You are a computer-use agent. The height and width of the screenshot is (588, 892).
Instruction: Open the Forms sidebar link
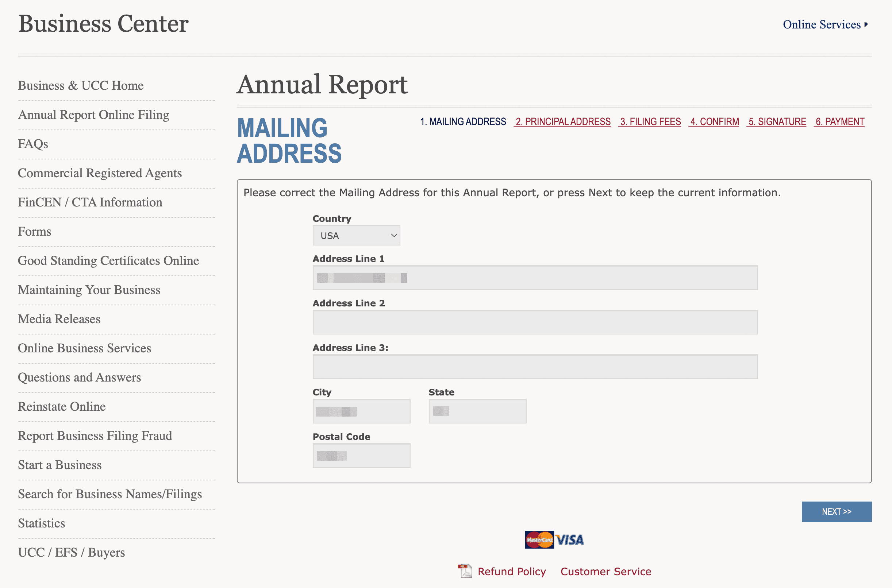[35, 231]
